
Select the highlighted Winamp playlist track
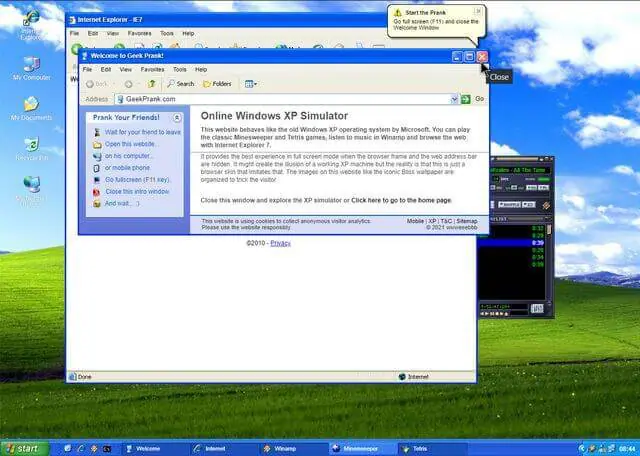(512, 243)
